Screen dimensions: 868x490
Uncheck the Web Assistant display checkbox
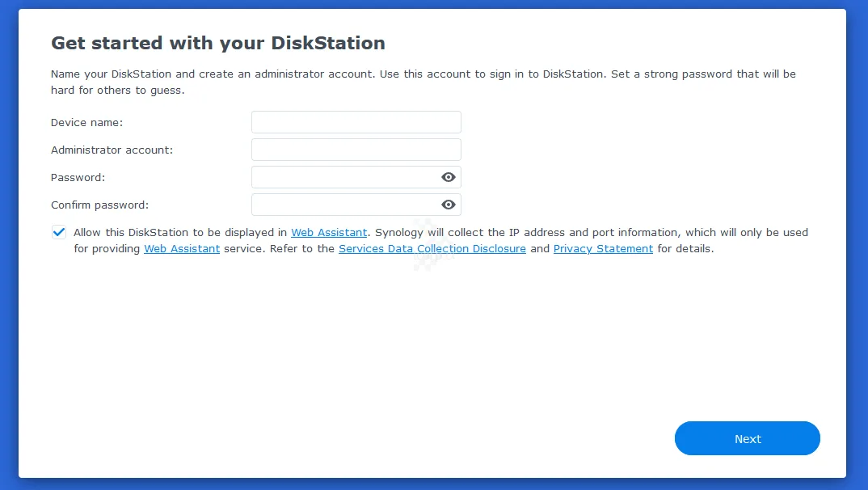59,232
